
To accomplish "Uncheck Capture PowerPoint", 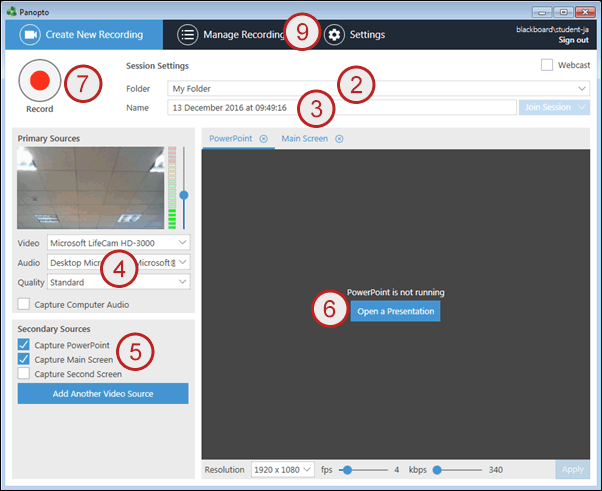I will (24, 344).
